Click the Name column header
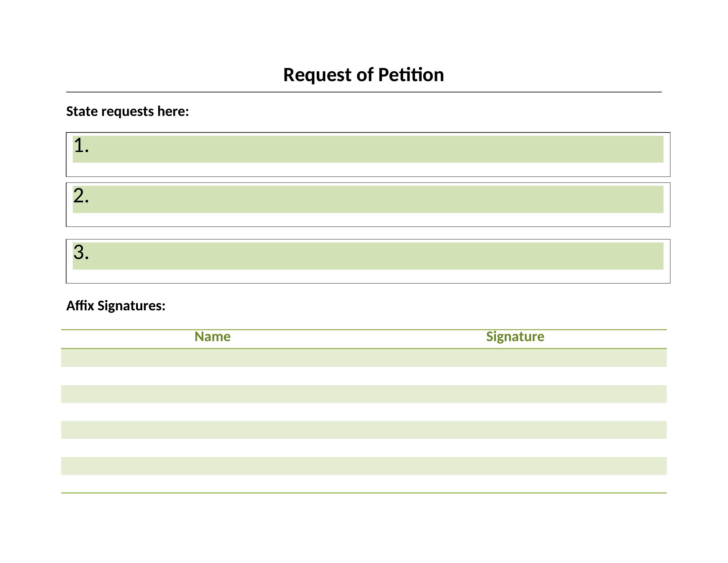 point(212,336)
